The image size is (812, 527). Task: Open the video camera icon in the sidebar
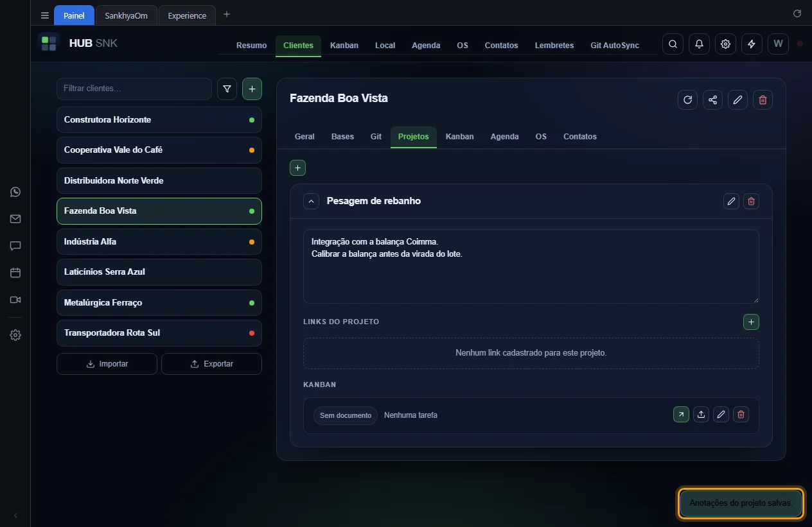[x=15, y=300]
